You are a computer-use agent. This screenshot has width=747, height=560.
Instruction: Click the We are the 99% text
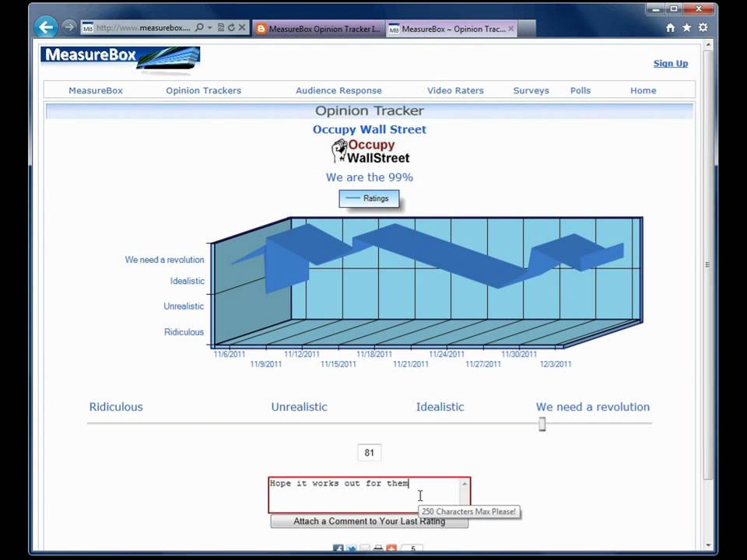click(369, 177)
